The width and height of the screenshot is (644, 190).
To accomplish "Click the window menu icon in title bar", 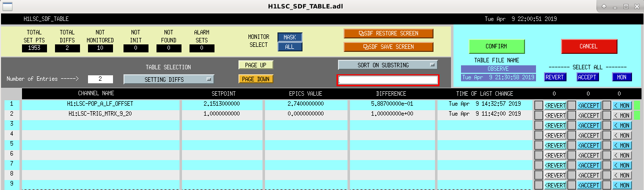I will click(6, 6).
